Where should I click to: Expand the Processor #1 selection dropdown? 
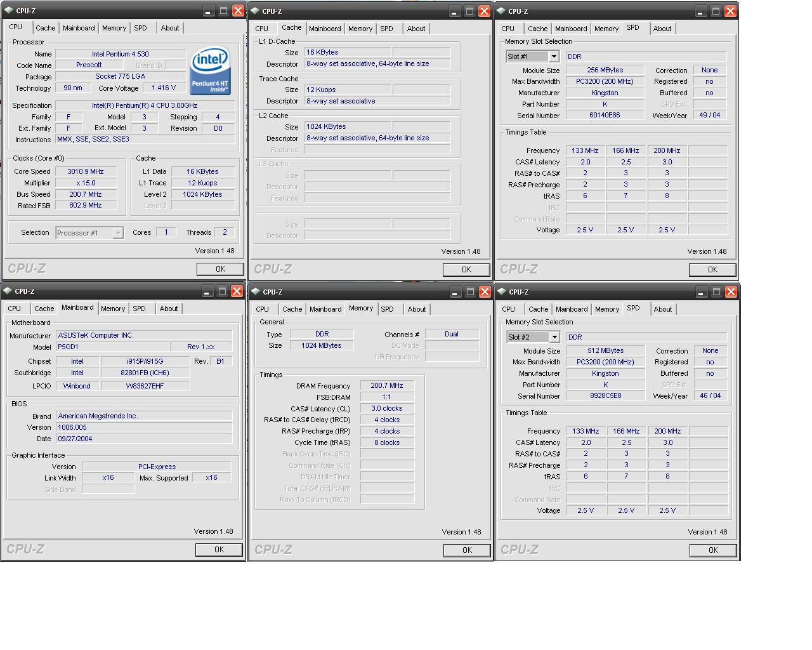118,233
